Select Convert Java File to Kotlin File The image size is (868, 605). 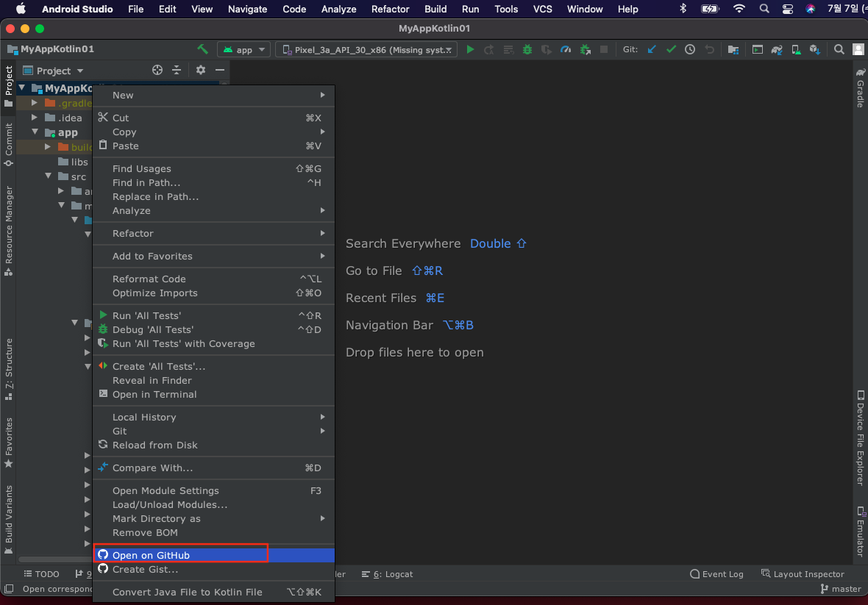213,593
